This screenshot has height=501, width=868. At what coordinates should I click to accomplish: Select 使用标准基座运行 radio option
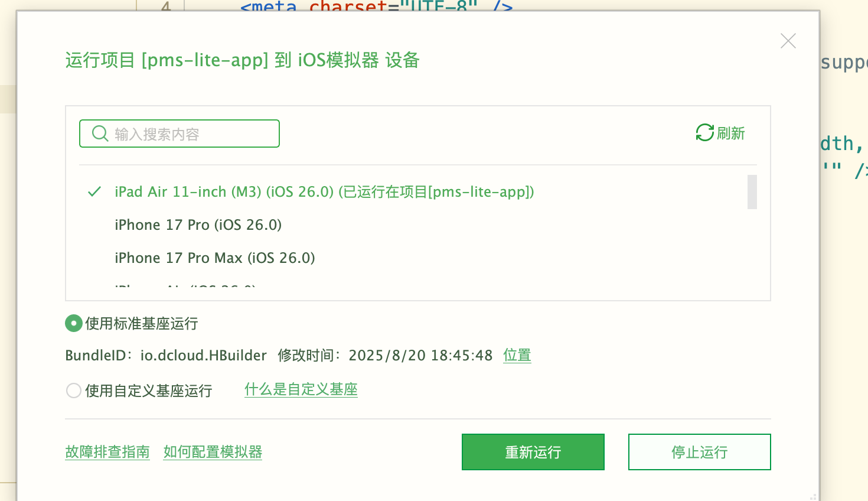(x=73, y=323)
